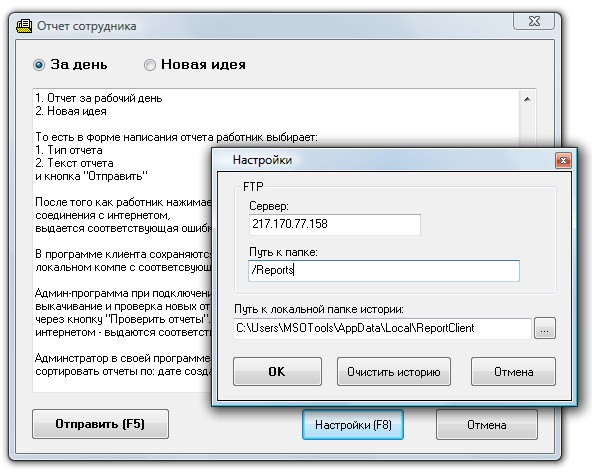Viewport: 592px width, 472px height.
Task: Open Настройки (F8) button
Action: [353, 425]
